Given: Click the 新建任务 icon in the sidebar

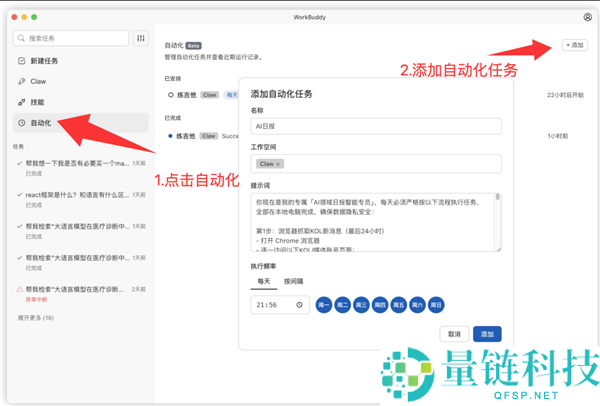Looking at the screenshot, I should point(22,61).
